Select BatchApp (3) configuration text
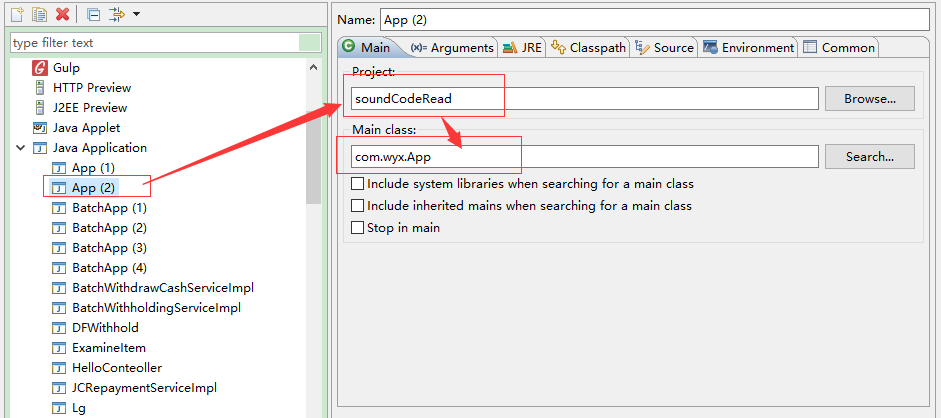The image size is (941, 418). [x=109, y=248]
